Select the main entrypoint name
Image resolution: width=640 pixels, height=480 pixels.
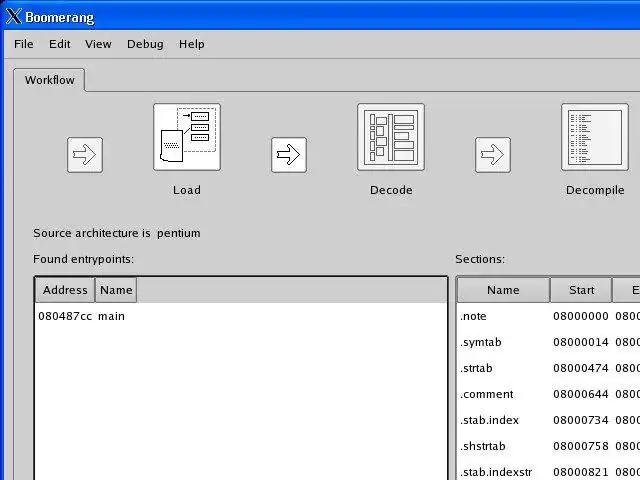[x=111, y=316]
